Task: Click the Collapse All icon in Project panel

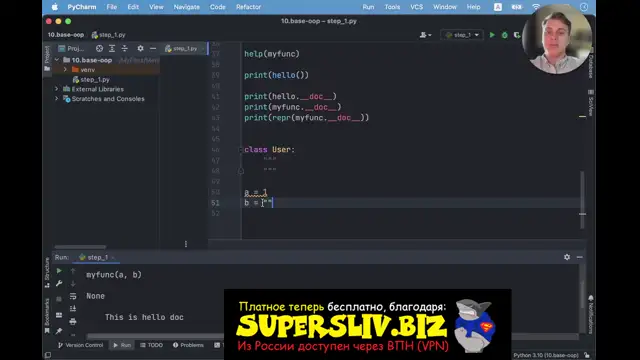Action: coord(124,49)
